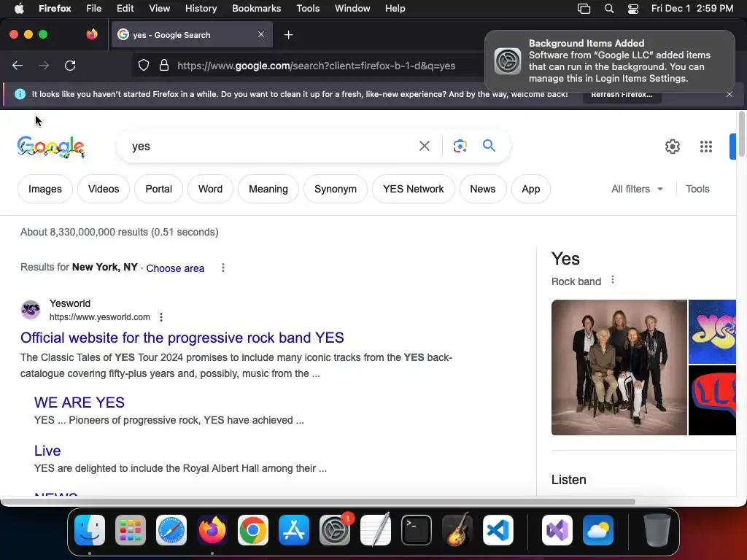Open System Settings from the Dock
The width and height of the screenshot is (747, 560).
click(334, 530)
